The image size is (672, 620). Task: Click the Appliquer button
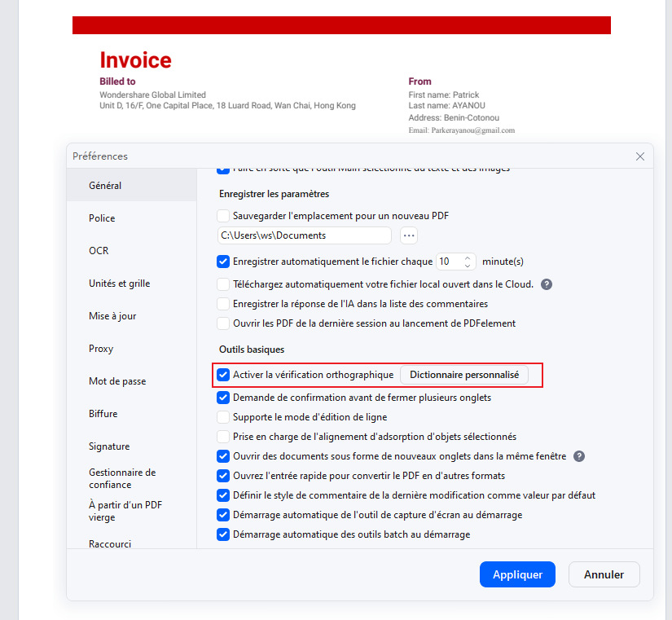(x=517, y=574)
